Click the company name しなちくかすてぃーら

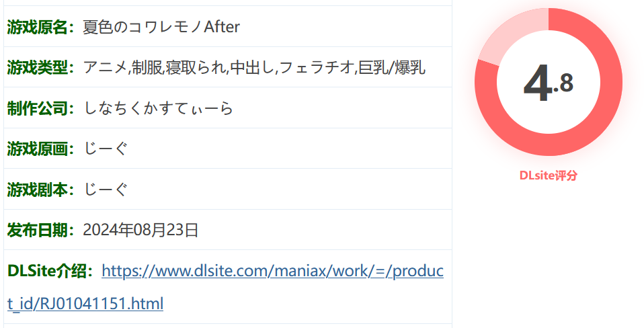tap(159, 108)
